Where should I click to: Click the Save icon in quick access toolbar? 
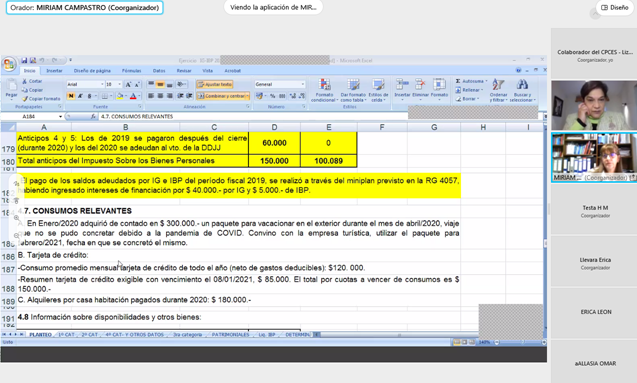[x=24, y=61]
